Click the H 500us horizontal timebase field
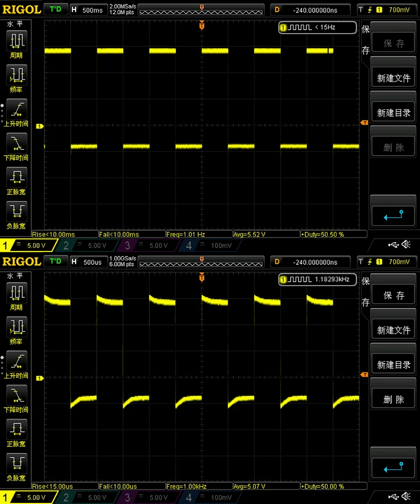 pos(88,262)
